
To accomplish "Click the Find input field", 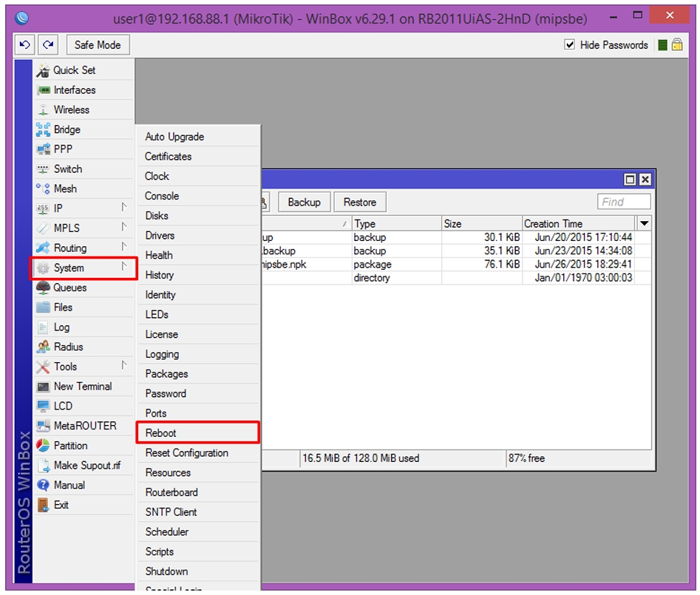I will coord(624,202).
